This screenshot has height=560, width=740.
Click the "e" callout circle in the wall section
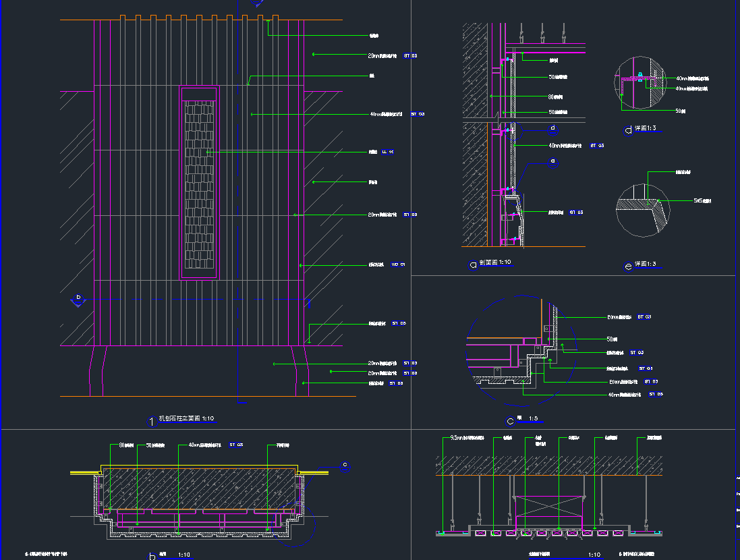pos(552,161)
